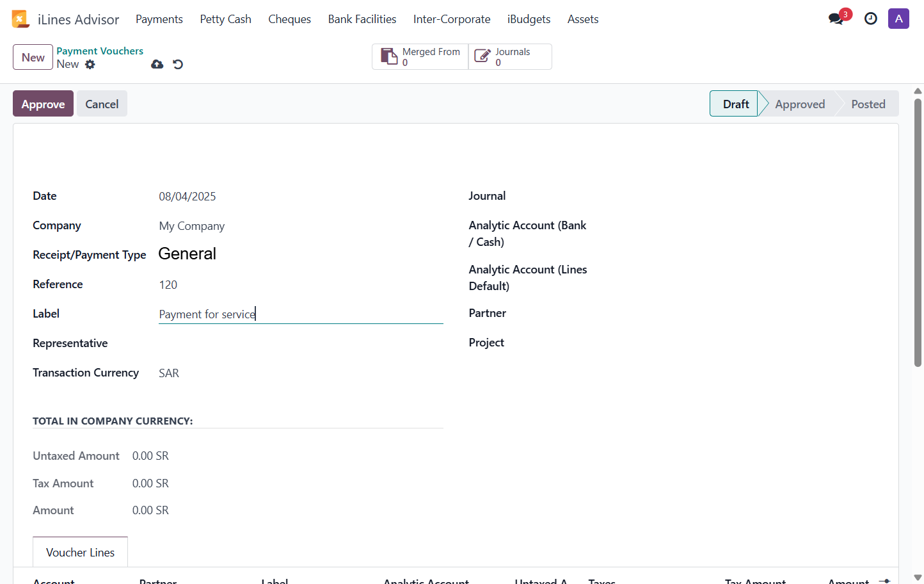
Task: Open the iBudgets menu
Action: tap(529, 19)
